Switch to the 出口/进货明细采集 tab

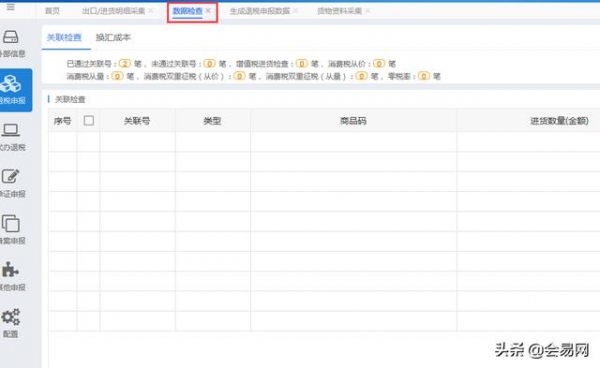click(114, 11)
